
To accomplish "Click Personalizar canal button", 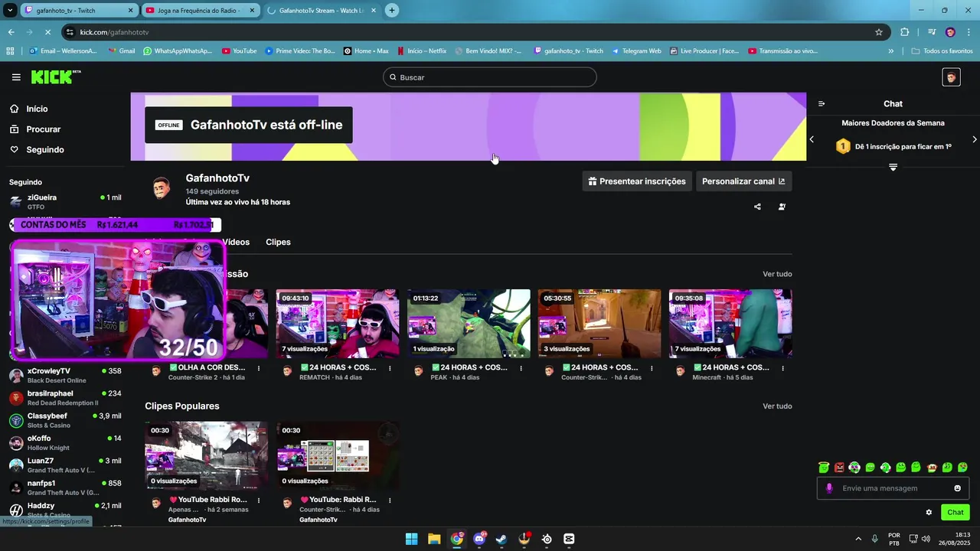I will pyautogui.click(x=743, y=181).
